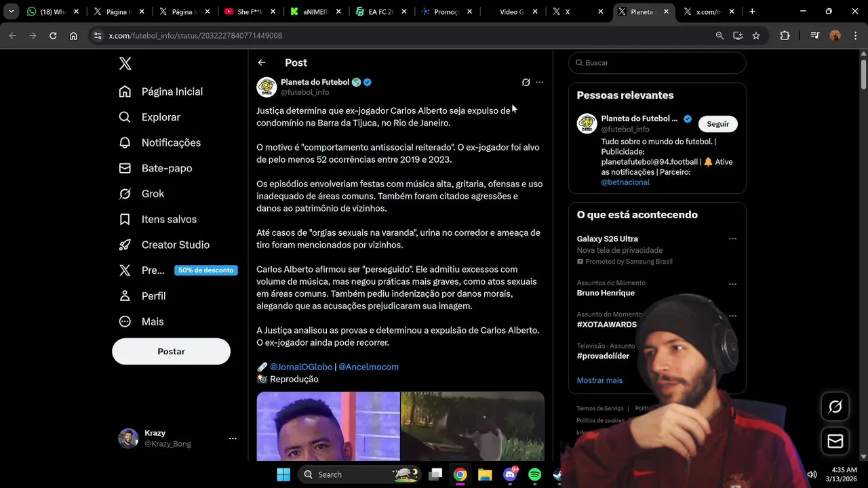This screenshot has width=868, height=488.
Task: Click the taskbar volume icon
Action: (812, 474)
